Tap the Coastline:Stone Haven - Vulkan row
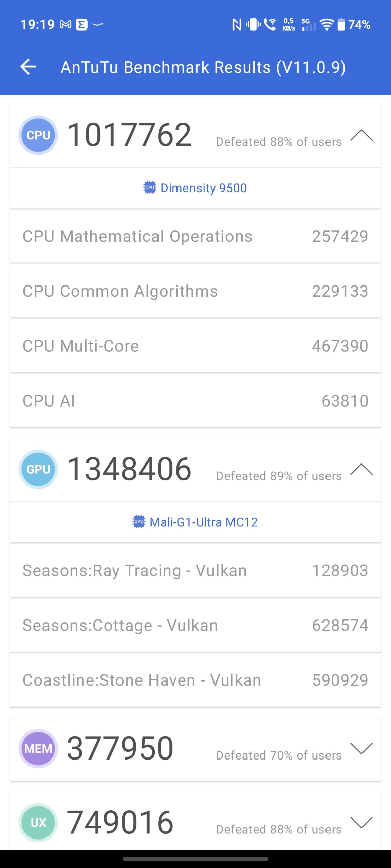The image size is (391, 868). (195, 680)
